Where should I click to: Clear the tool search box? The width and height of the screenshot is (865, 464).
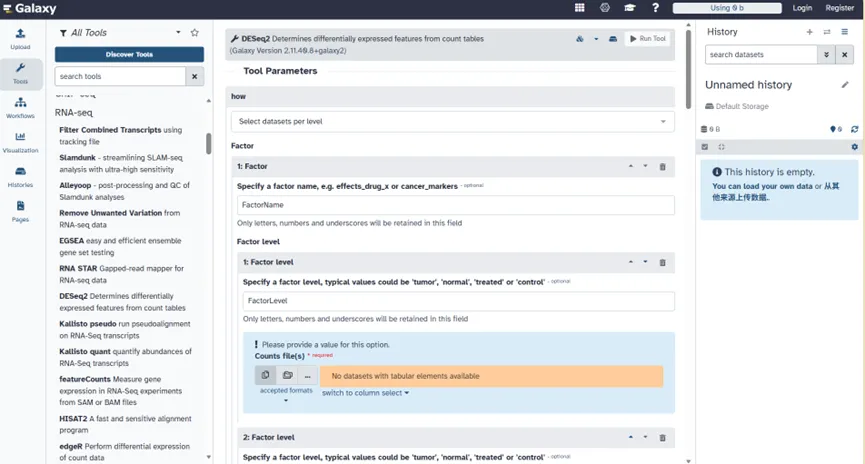[195, 77]
